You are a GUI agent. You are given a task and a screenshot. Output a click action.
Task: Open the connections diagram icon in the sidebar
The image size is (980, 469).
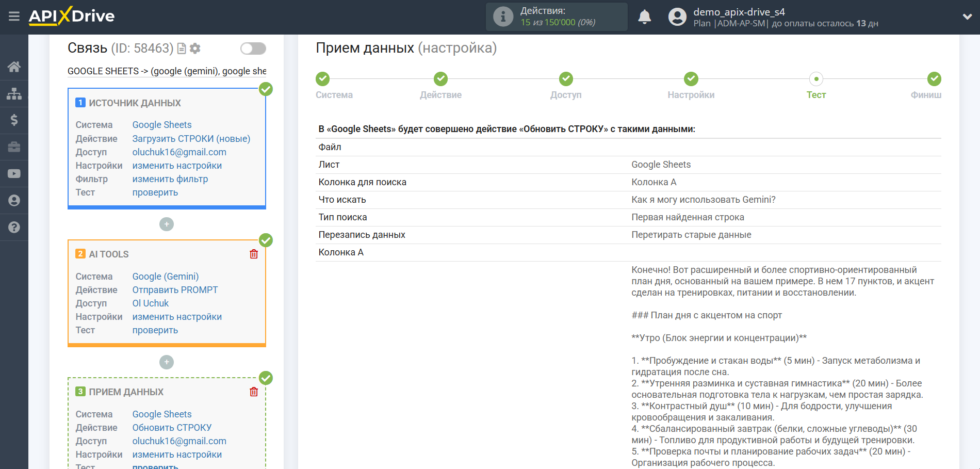[14, 93]
